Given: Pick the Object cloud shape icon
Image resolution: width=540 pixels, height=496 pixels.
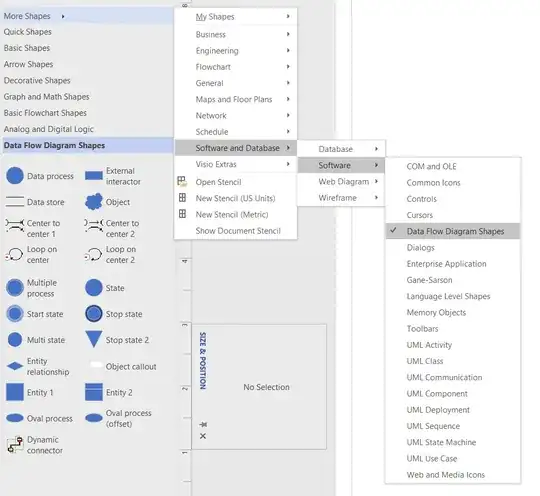Looking at the screenshot, I should coord(94,202).
